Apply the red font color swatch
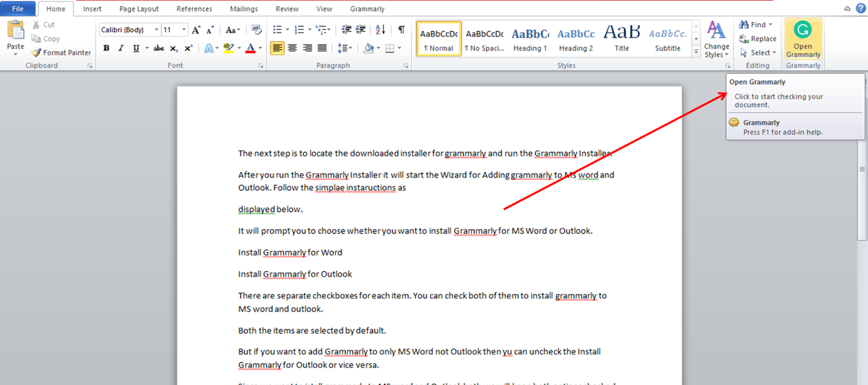Screen dimensions: 868x385 coord(250,48)
